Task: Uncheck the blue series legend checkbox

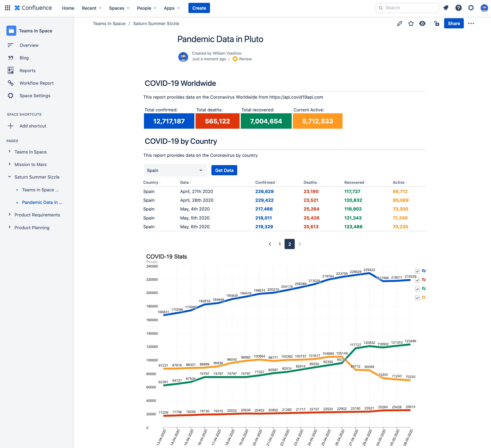Action: (417, 271)
